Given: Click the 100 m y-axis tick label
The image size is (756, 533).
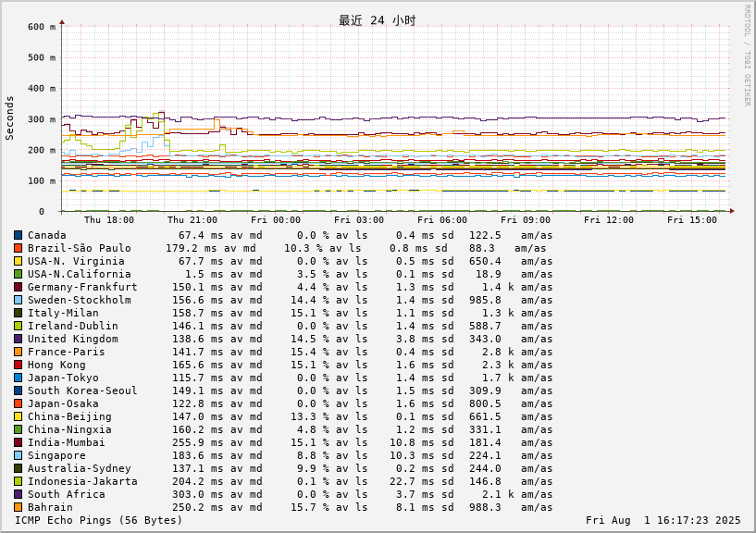Looking at the screenshot, I should 42,180.
